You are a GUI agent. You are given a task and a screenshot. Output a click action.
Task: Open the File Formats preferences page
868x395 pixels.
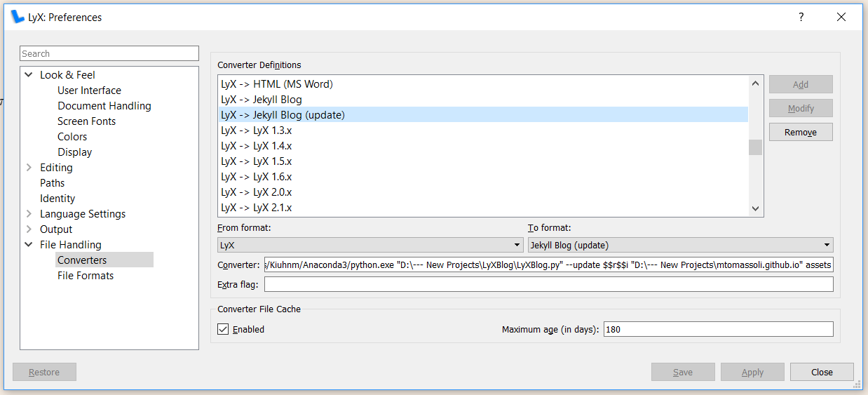click(86, 276)
